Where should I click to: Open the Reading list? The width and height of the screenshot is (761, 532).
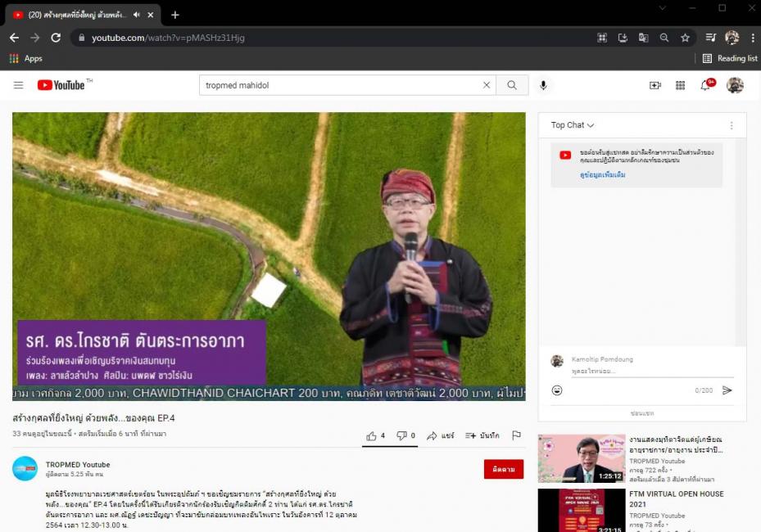[x=730, y=59]
